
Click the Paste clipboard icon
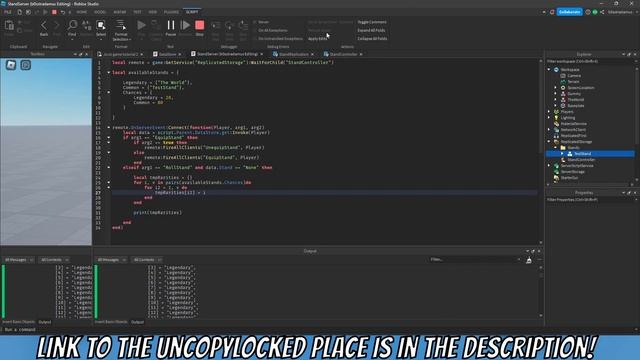(9, 26)
